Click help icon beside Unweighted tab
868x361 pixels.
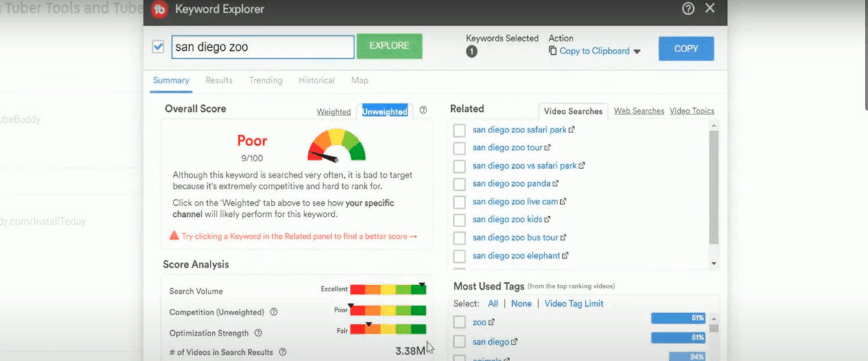423,110
